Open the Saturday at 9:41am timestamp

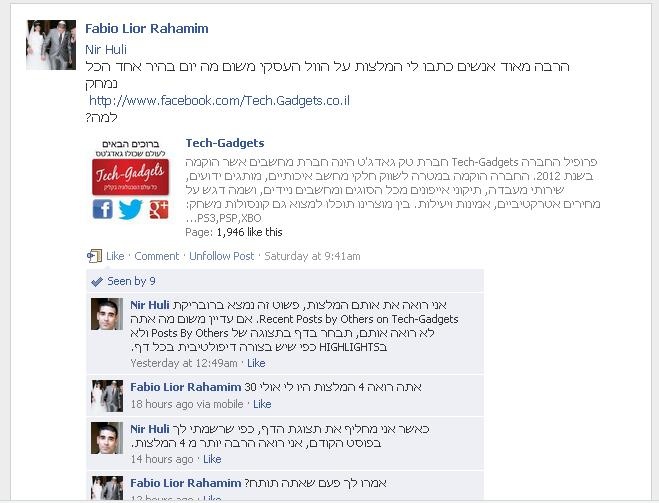(x=312, y=256)
